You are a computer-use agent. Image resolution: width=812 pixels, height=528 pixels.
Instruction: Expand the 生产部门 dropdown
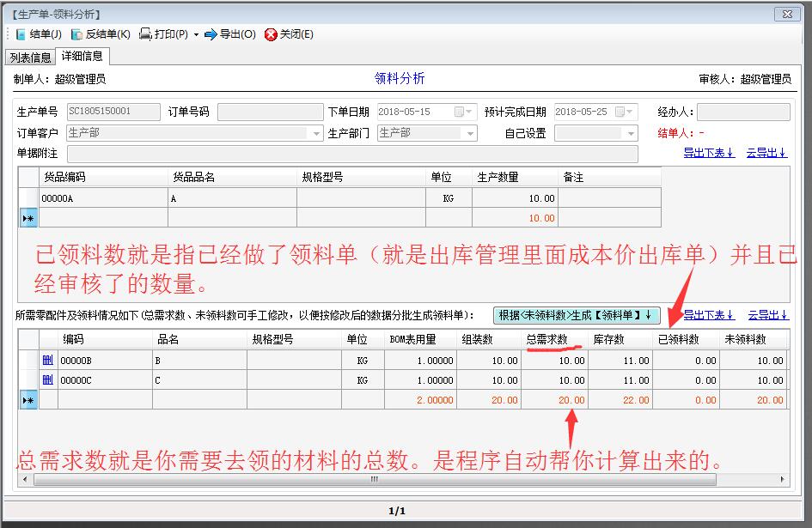(x=469, y=134)
